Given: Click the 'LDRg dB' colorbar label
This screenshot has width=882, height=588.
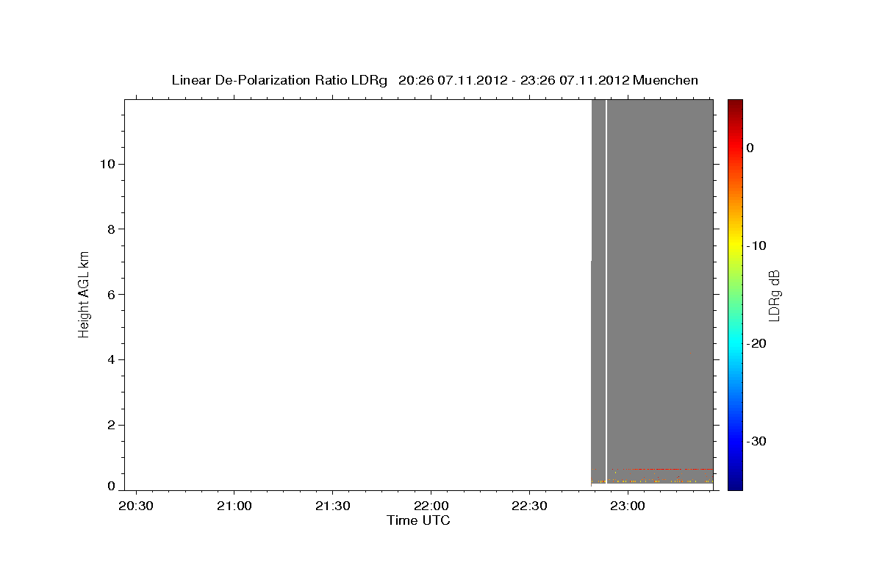Looking at the screenshot, I should point(774,295).
